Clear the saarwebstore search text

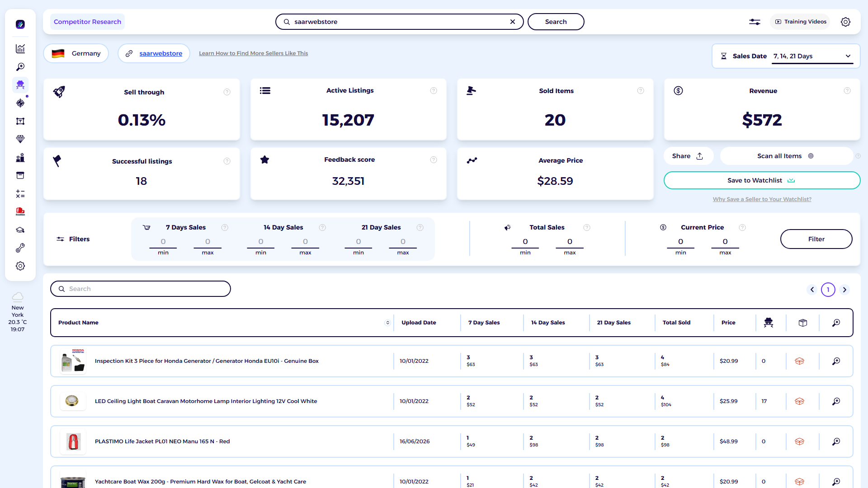coord(513,22)
